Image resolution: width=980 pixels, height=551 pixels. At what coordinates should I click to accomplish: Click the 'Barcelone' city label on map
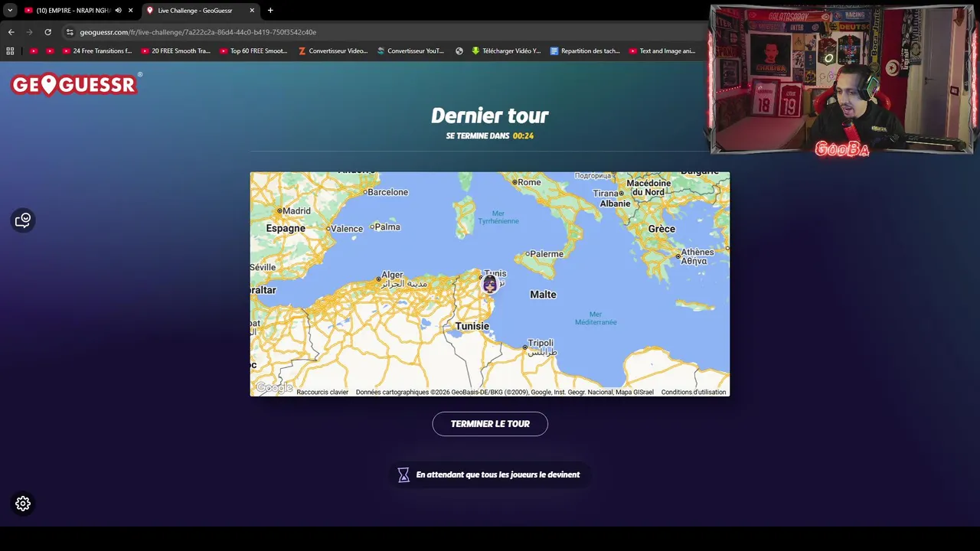387,192
